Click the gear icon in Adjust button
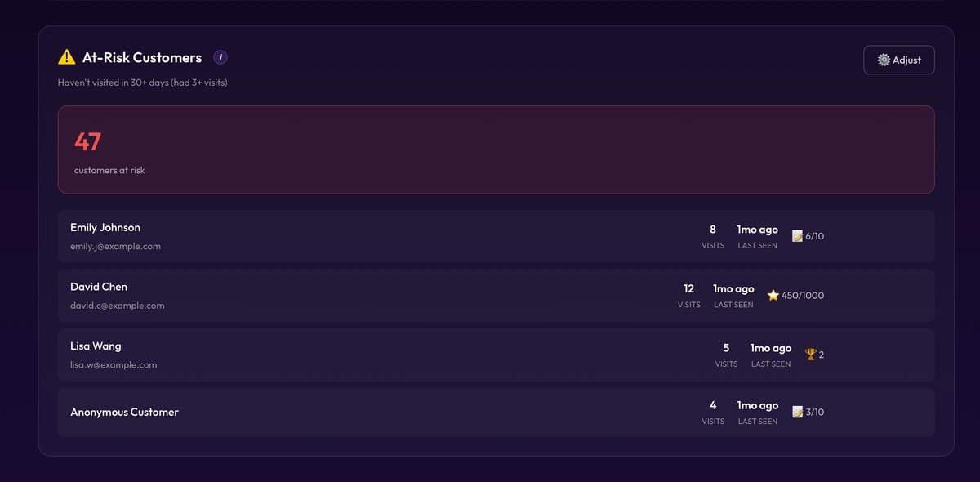Viewport: 980px width, 482px height. tap(884, 60)
